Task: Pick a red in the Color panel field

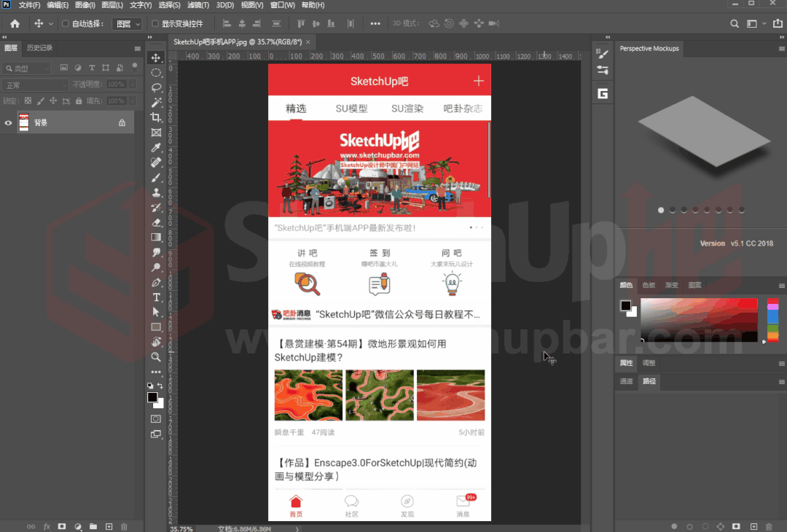Action: [699, 320]
